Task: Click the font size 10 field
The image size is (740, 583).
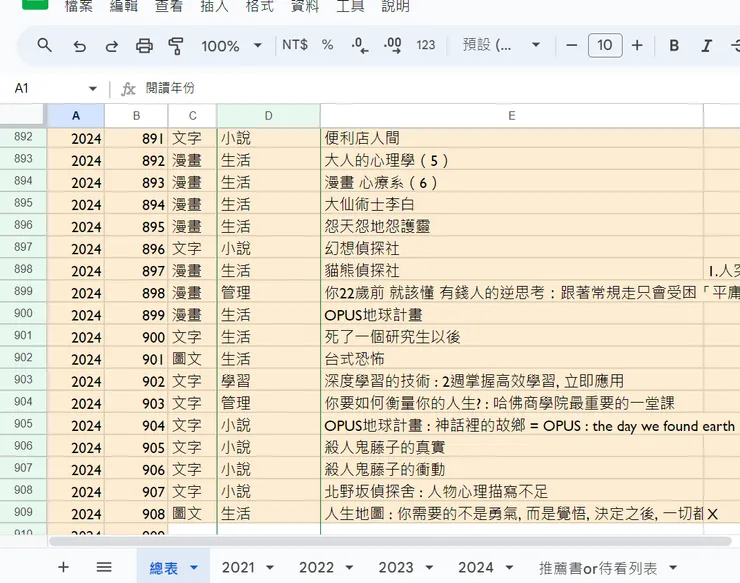Action: [x=605, y=45]
